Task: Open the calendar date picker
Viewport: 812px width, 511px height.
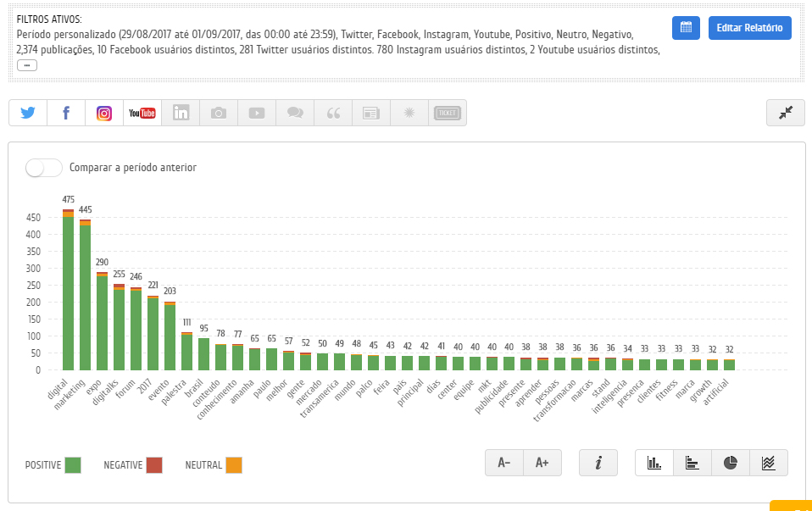Action: click(686, 28)
